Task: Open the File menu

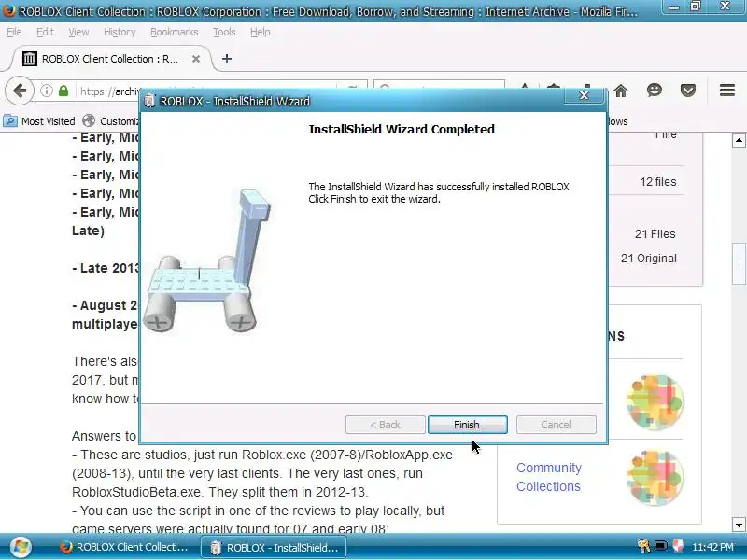Action: tap(14, 32)
